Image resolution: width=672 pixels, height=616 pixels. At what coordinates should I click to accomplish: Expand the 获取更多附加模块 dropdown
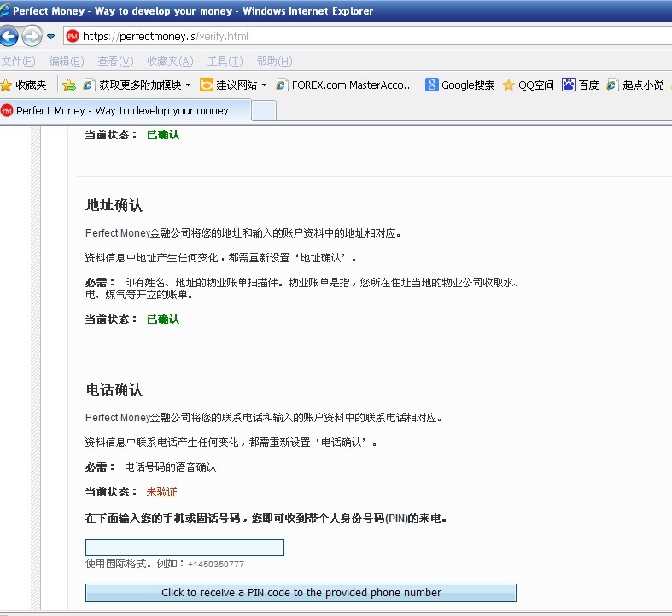coord(188,85)
